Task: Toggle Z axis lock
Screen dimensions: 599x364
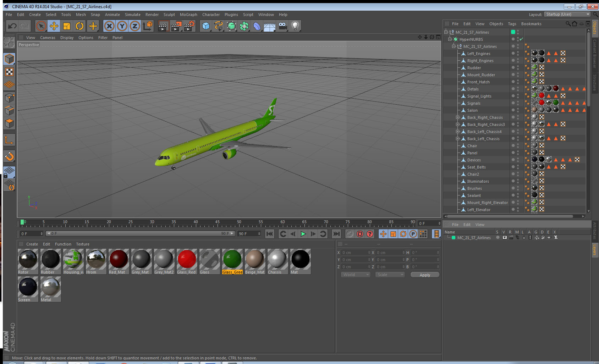Action: pyautogui.click(x=135, y=26)
